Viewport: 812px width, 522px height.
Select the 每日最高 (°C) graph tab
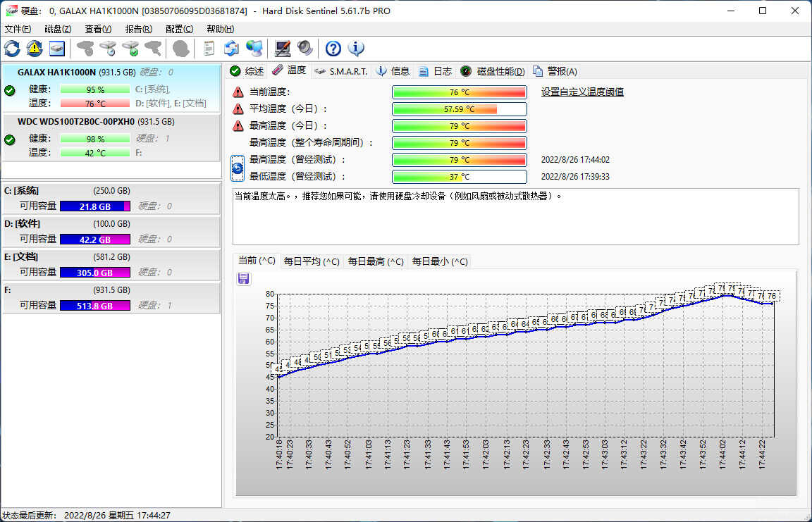(376, 262)
